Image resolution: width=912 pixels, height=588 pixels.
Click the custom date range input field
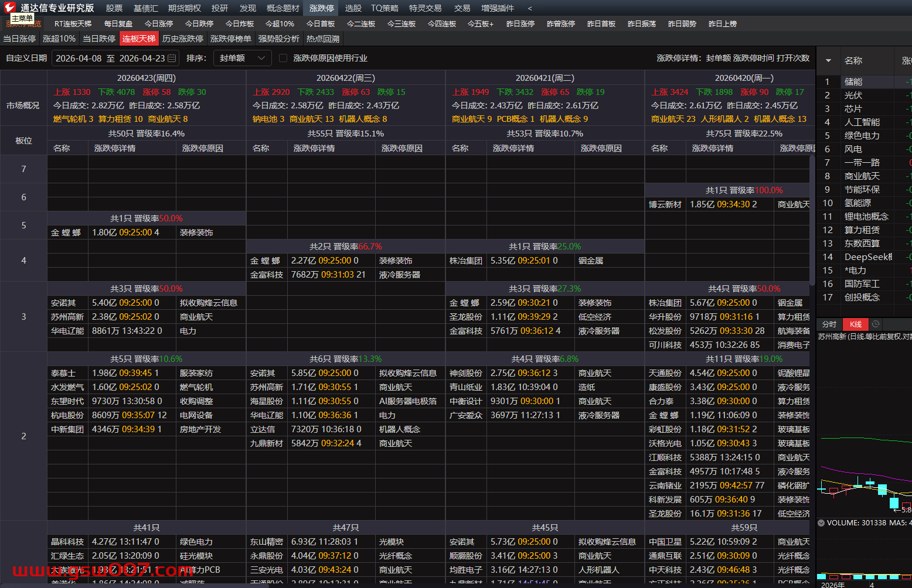click(x=110, y=58)
